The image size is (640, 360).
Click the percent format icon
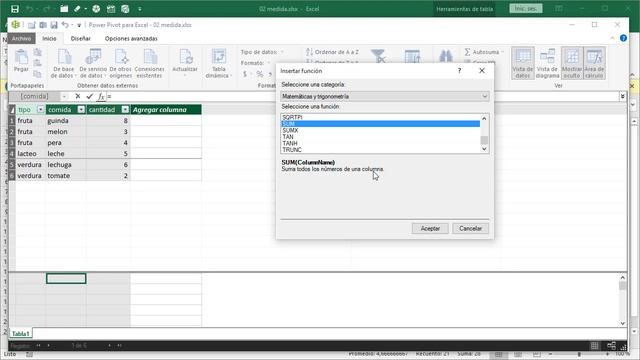[260, 74]
